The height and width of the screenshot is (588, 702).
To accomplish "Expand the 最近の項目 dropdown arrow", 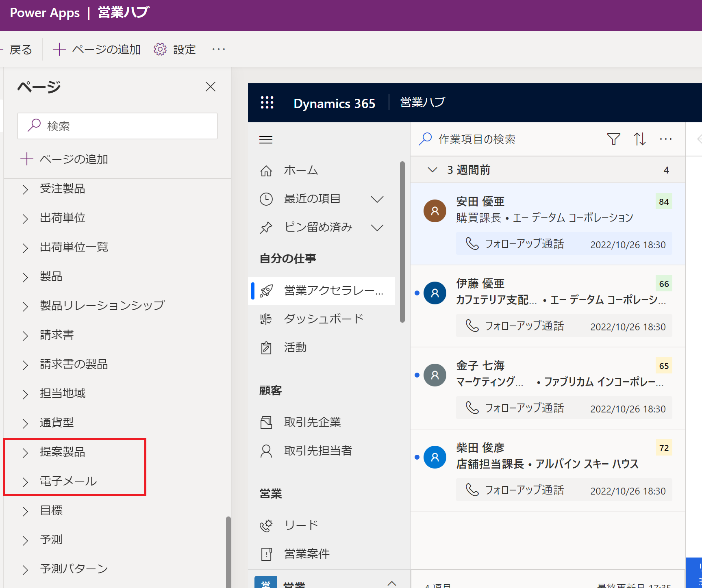I will 377,199.
